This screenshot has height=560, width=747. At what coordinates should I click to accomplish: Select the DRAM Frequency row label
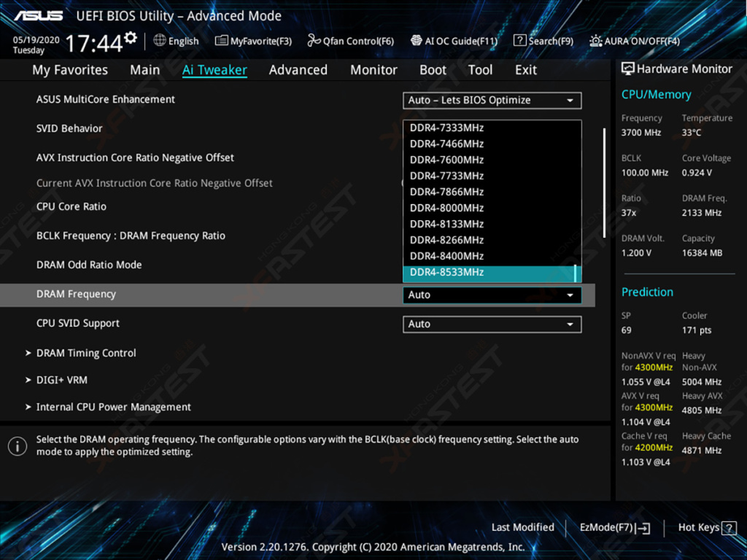click(x=76, y=295)
